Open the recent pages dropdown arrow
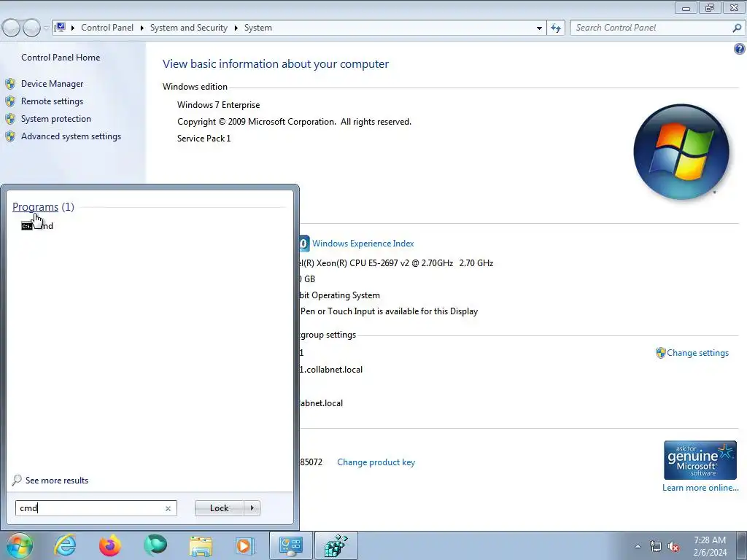Image resolution: width=747 pixels, height=560 pixels. coord(46,28)
